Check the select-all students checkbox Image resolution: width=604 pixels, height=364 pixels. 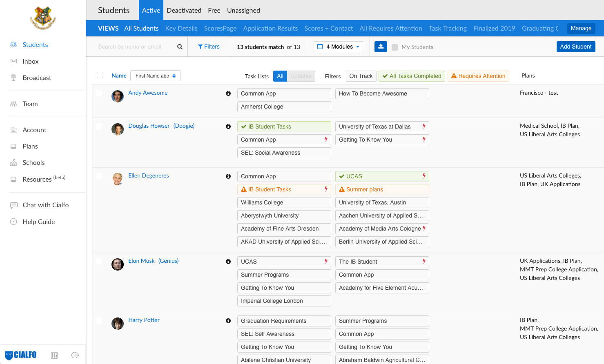(100, 75)
